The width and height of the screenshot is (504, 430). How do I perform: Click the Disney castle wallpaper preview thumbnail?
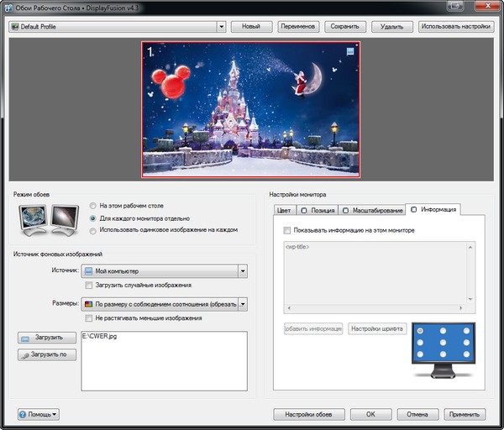(x=250, y=109)
